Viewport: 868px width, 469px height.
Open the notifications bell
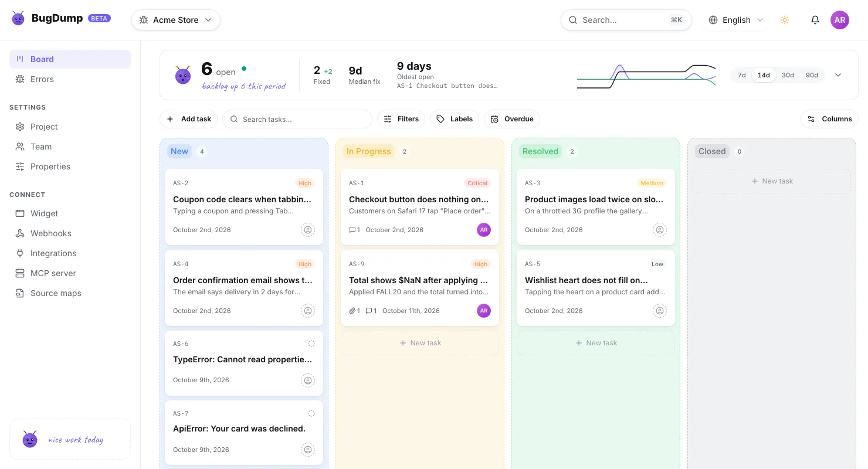(x=815, y=20)
